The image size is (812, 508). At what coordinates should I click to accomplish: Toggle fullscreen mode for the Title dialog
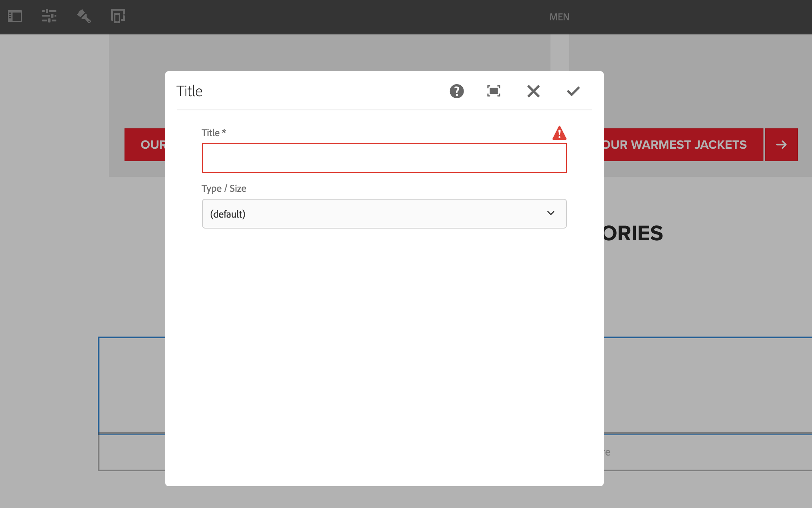493,91
